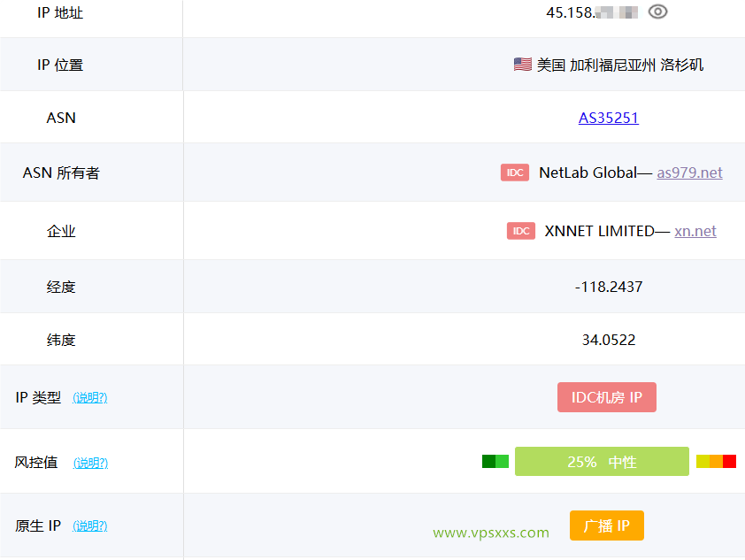Click the IDC tag beside XNNET LIMITED
This screenshot has height=560, width=745.
coord(521,231)
